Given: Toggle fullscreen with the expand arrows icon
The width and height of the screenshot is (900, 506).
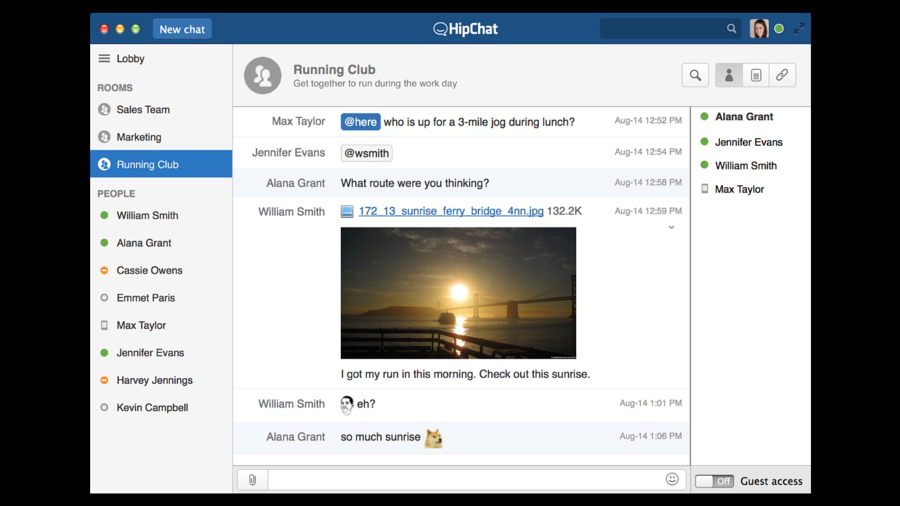Looking at the screenshot, I should coord(799,29).
